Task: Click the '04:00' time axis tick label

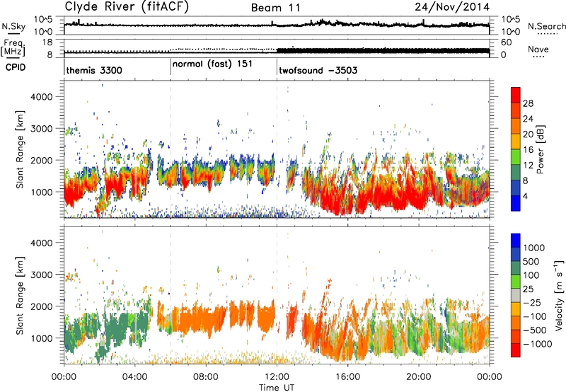Action: (x=134, y=377)
